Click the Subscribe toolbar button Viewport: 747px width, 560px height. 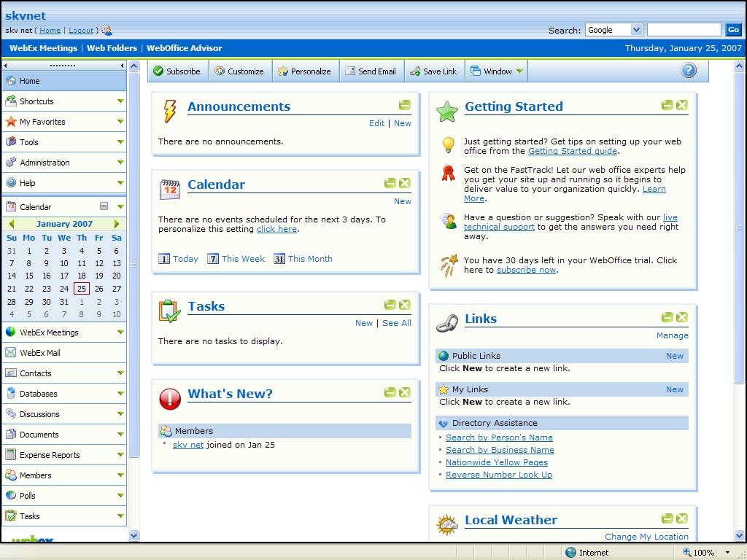[178, 71]
